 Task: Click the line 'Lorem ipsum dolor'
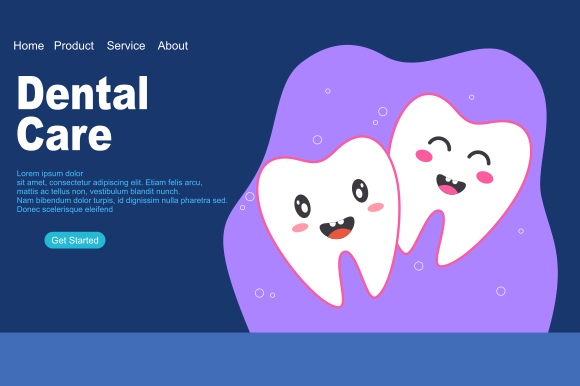50,173
